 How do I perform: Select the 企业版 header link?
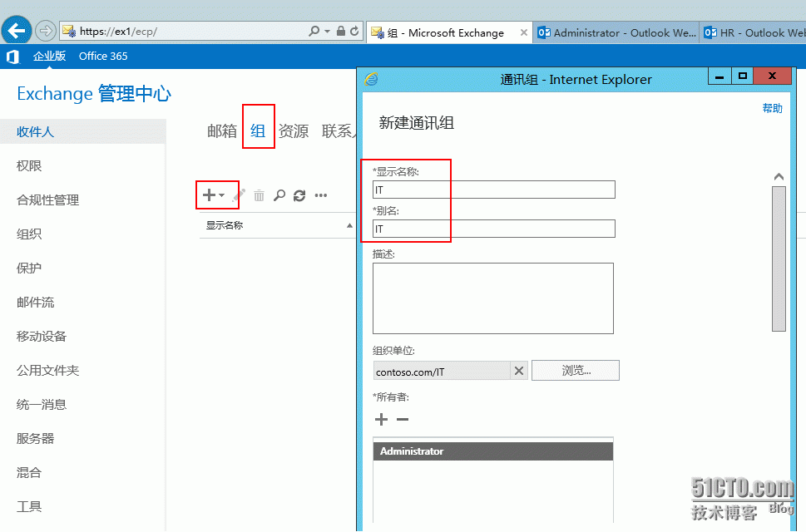pos(49,56)
